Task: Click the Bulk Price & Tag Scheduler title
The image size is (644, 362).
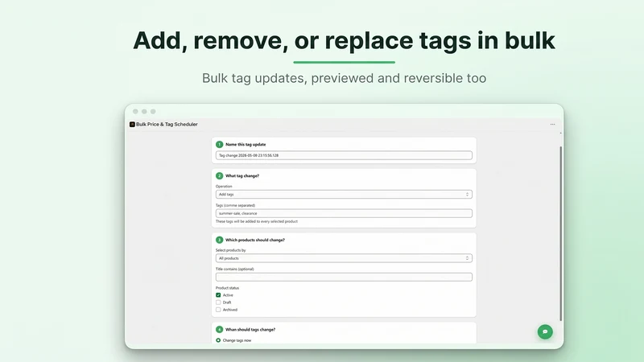Action: coord(167,125)
